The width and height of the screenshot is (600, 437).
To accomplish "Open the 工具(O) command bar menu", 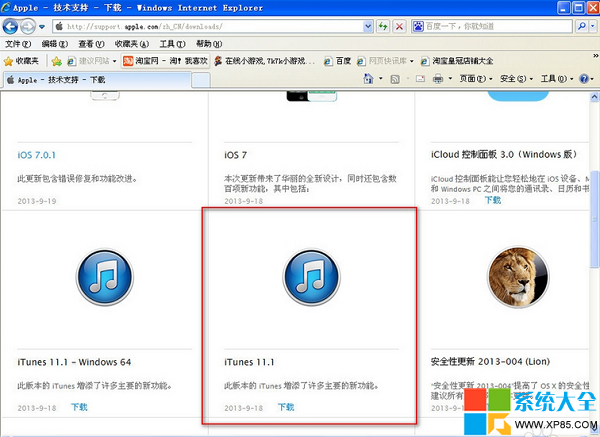I will coord(557,79).
